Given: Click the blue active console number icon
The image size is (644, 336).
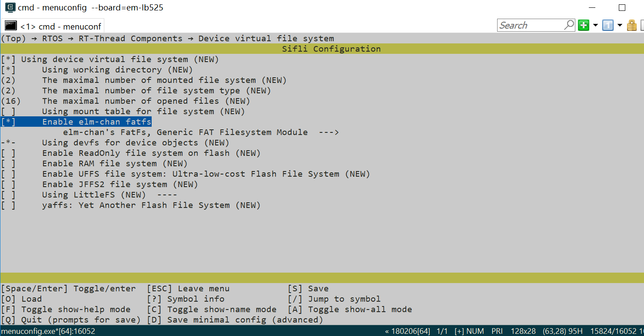Looking at the screenshot, I should [608, 25].
